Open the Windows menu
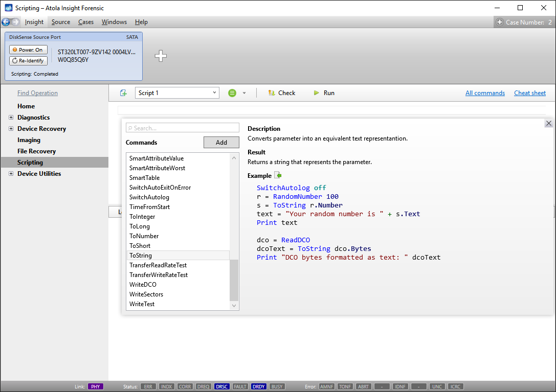 114,22
